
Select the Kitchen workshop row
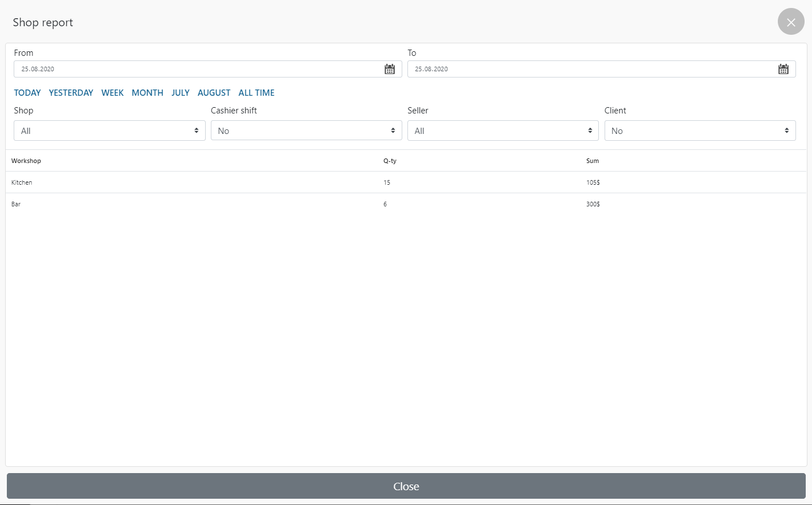pos(22,182)
